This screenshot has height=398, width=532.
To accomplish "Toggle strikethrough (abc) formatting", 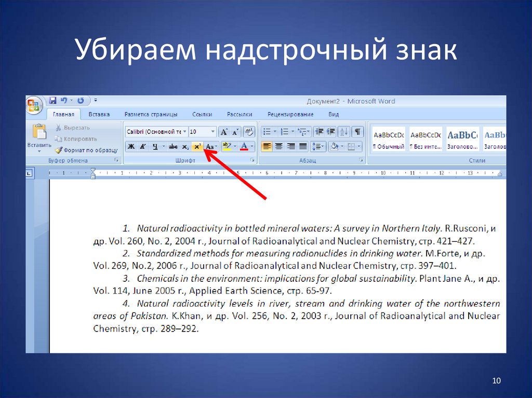I will click(x=173, y=147).
